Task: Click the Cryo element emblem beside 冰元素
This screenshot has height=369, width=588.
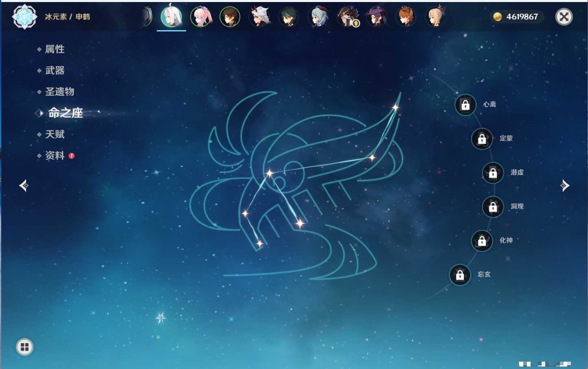Action: point(24,17)
